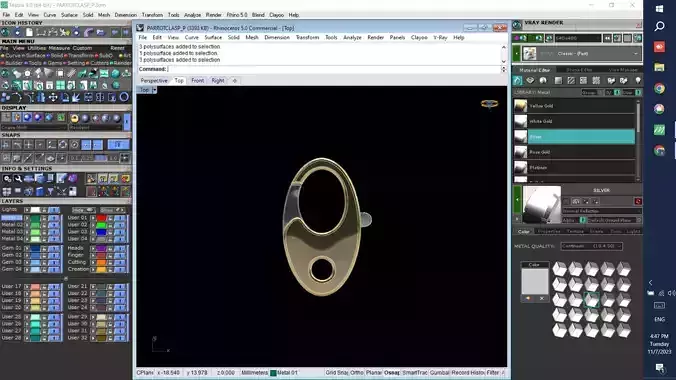Toggle Ortho in the status bar
Screen dimensions: 676x380
tap(357, 373)
